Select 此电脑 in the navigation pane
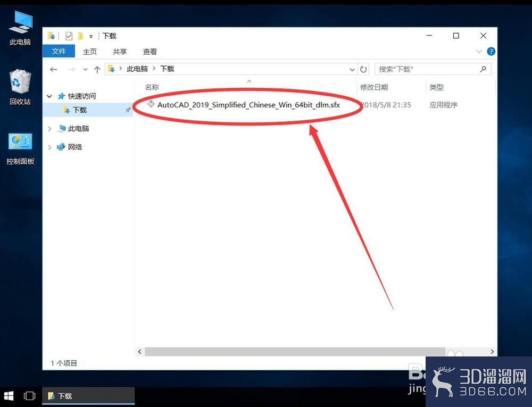The width and height of the screenshot is (532, 407). click(x=78, y=129)
